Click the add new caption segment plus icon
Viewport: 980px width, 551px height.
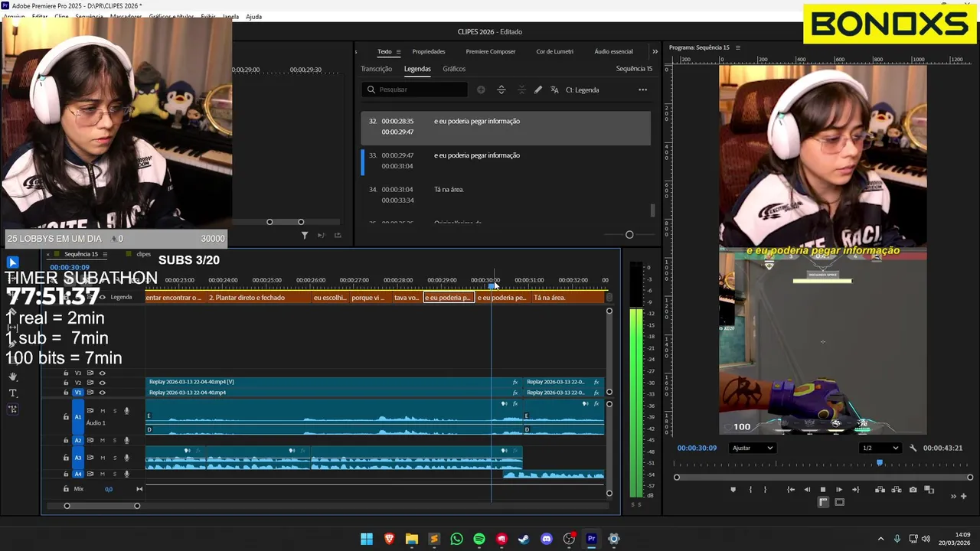pos(481,90)
